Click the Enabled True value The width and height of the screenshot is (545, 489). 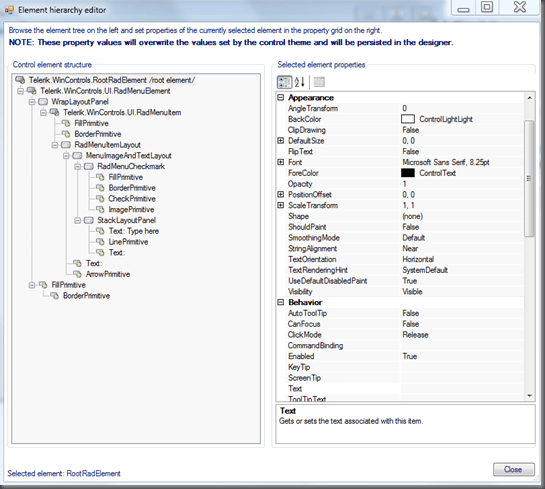click(409, 356)
